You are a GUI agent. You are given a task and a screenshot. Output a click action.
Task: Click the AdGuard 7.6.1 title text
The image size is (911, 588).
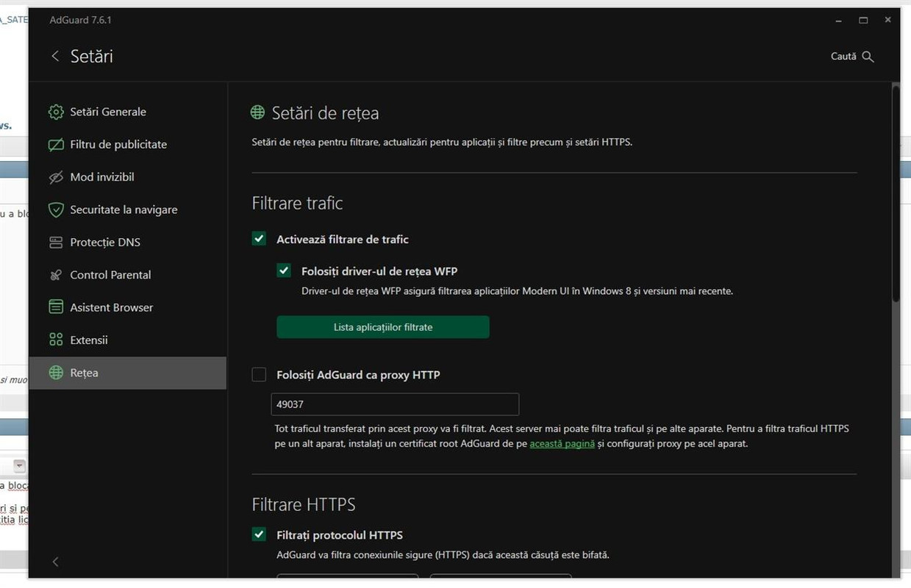pyautogui.click(x=80, y=21)
